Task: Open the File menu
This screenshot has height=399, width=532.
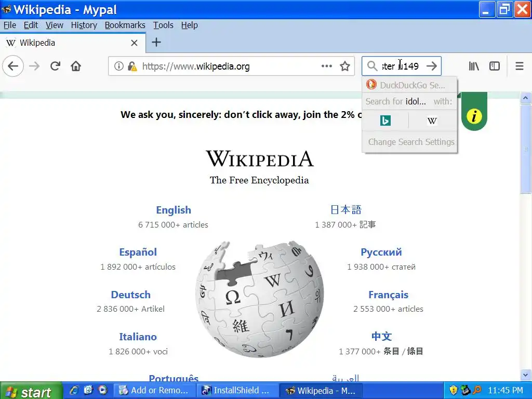Action: point(10,25)
